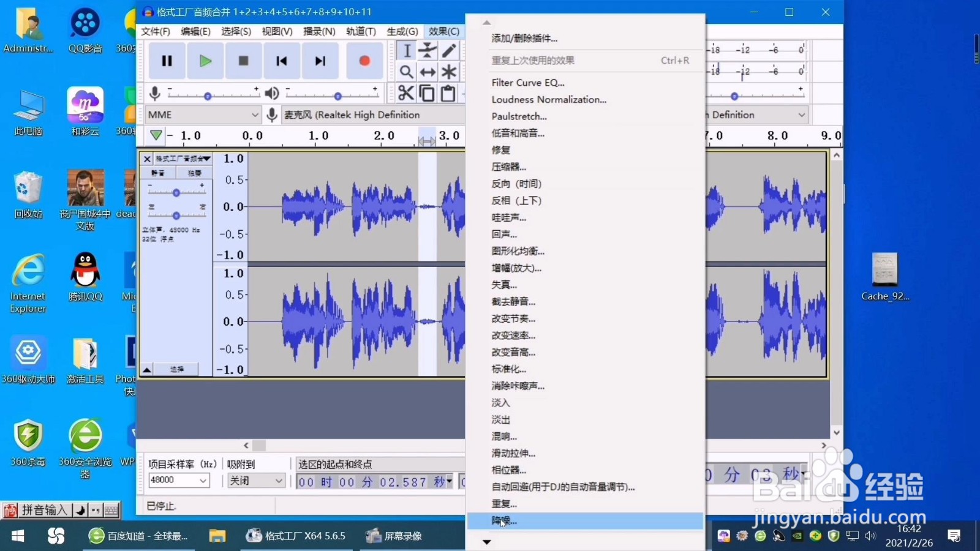Start playback with the green Play button
Image resolution: width=980 pixels, height=551 pixels.
(x=205, y=61)
